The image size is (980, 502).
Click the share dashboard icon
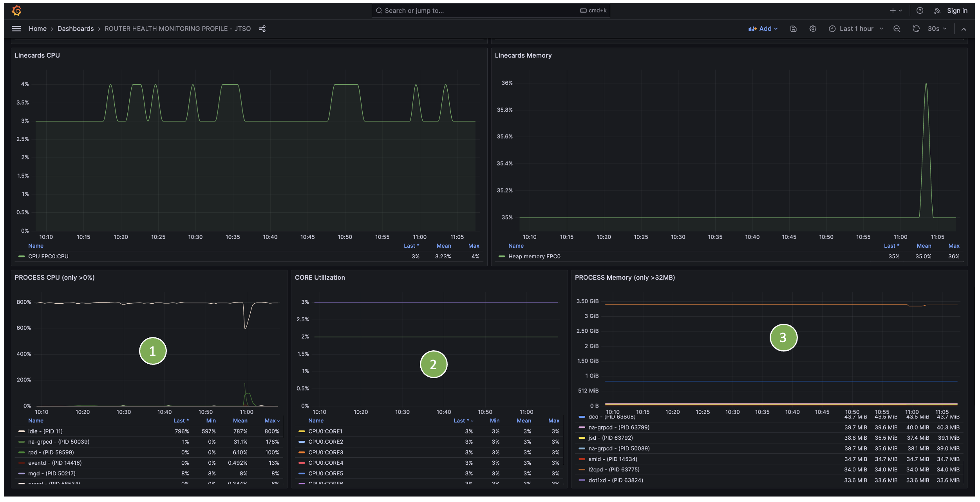click(x=262, y=29)
